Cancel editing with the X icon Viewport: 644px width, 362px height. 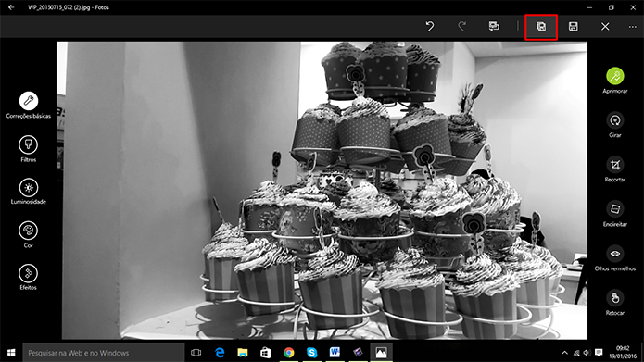605,27
